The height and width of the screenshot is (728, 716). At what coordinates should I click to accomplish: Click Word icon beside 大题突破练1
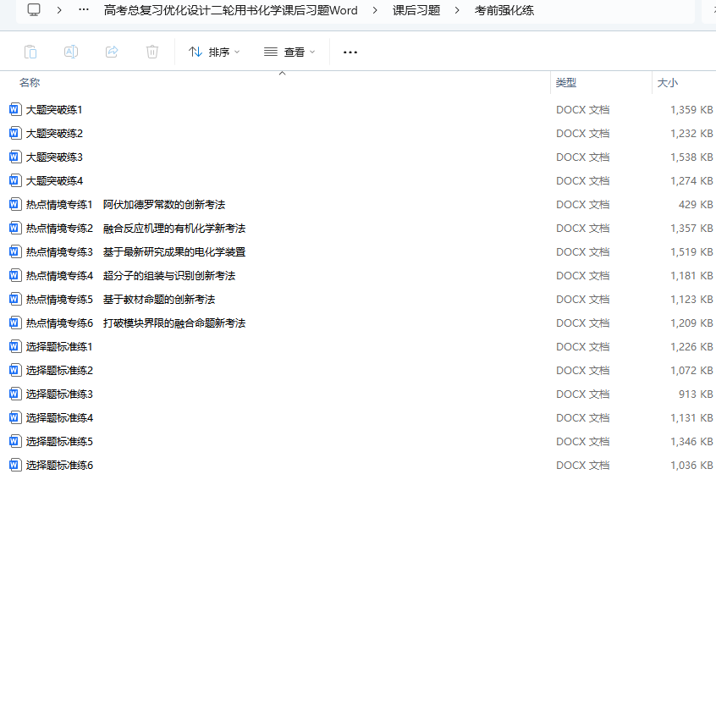coord(14,109)
